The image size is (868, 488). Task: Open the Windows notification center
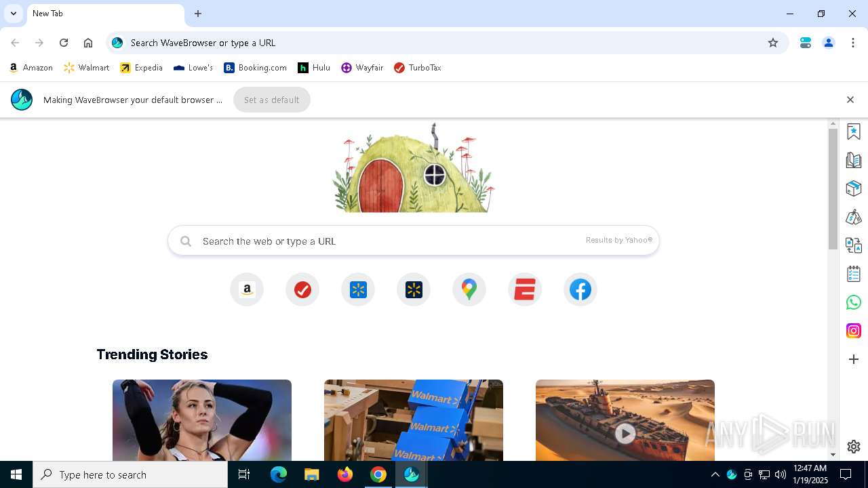click(x=846, y=474)
